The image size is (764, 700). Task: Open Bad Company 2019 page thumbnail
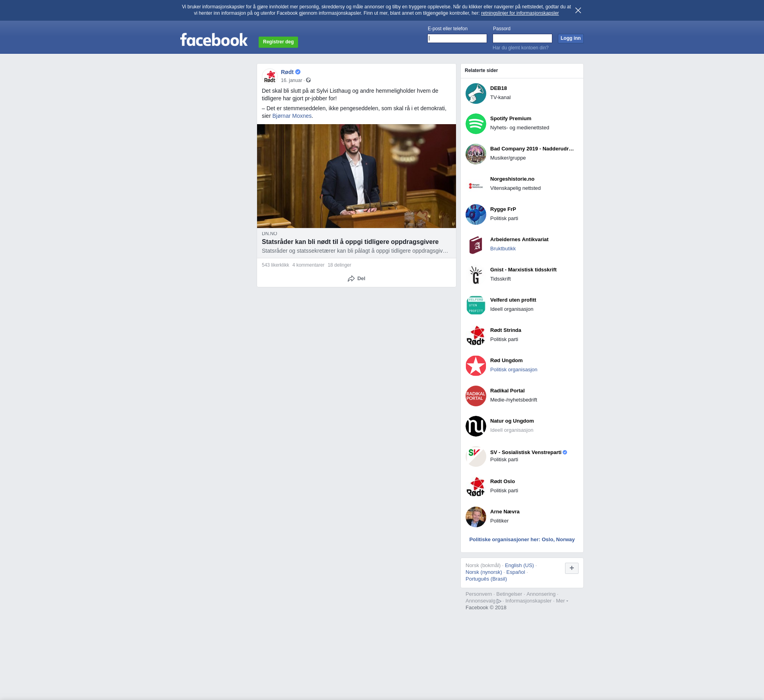coord(476,154)
